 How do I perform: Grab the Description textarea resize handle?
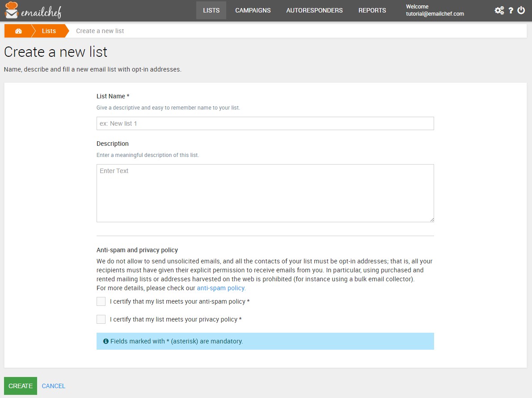pos(431,220)
